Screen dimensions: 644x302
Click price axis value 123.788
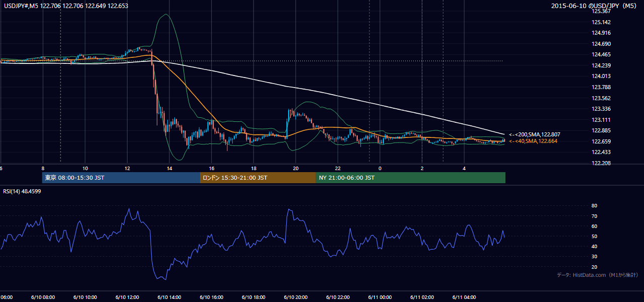601,87
